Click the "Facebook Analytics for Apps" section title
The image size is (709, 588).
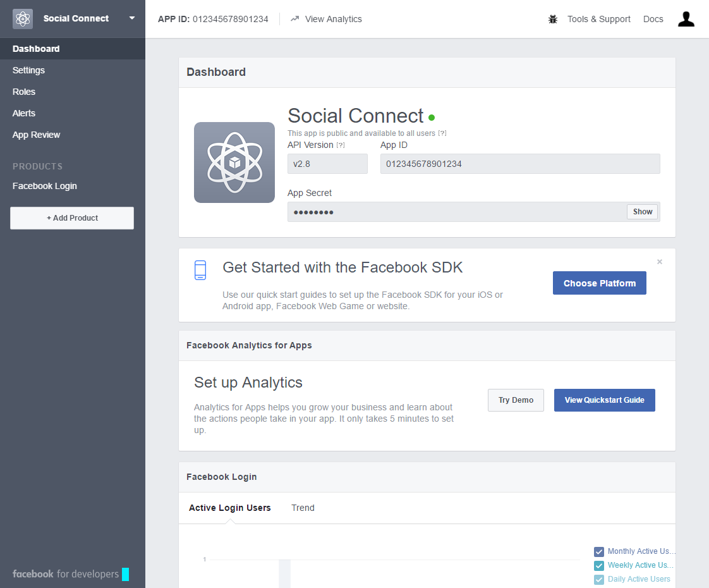249,346
